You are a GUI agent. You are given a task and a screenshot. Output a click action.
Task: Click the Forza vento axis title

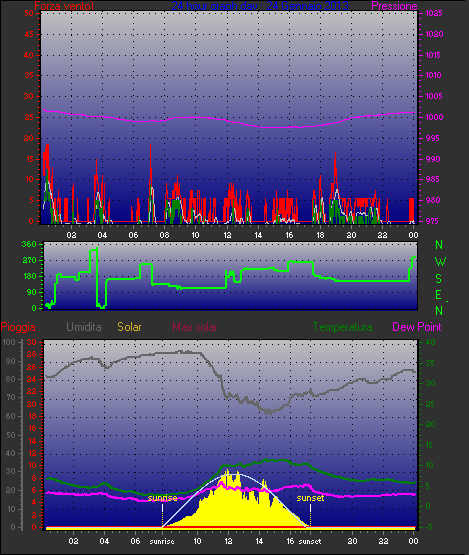click(x=64, y=6)
